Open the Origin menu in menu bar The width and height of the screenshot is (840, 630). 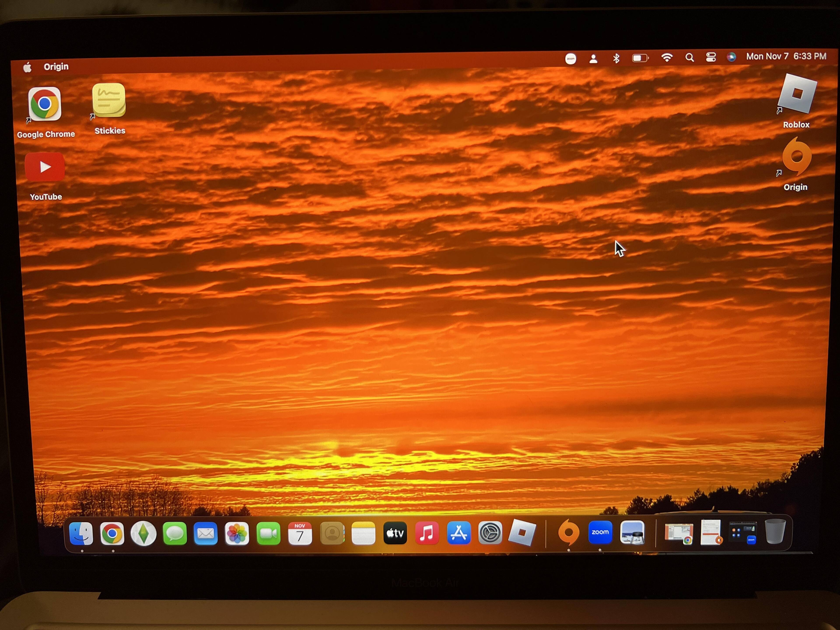(56, 67)
